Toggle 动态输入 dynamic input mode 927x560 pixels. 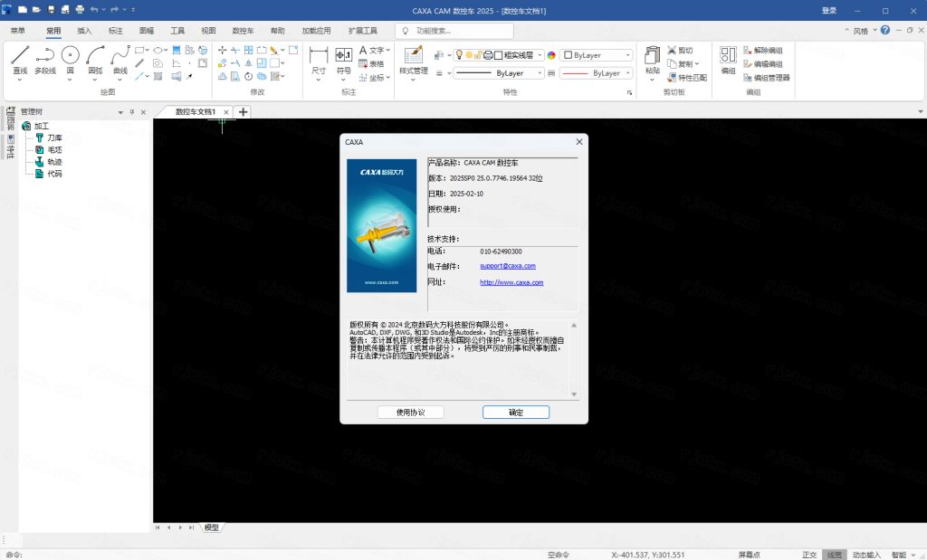(x=866, y=555)
